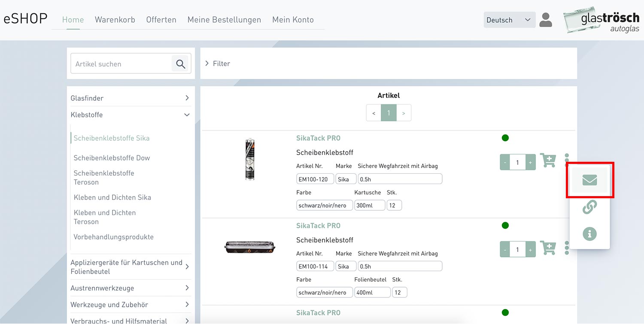Image resolution: width=644 pixels, height=324 pixels.
Task: Open more options dots for EM100-114
Action: click(567, 248)
